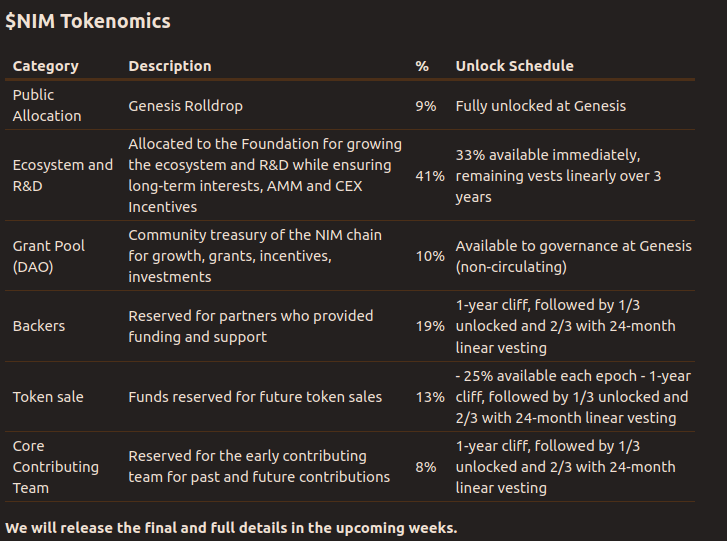727x541 pixels.
Task: Click the 19% percentage value
Action: tap(430, 326)
